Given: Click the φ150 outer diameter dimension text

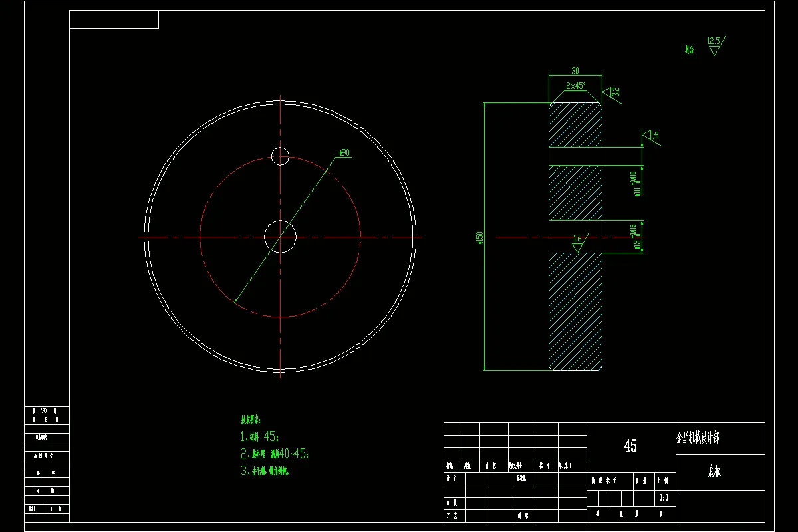Looking at the screenshot, I should (479, 237).
